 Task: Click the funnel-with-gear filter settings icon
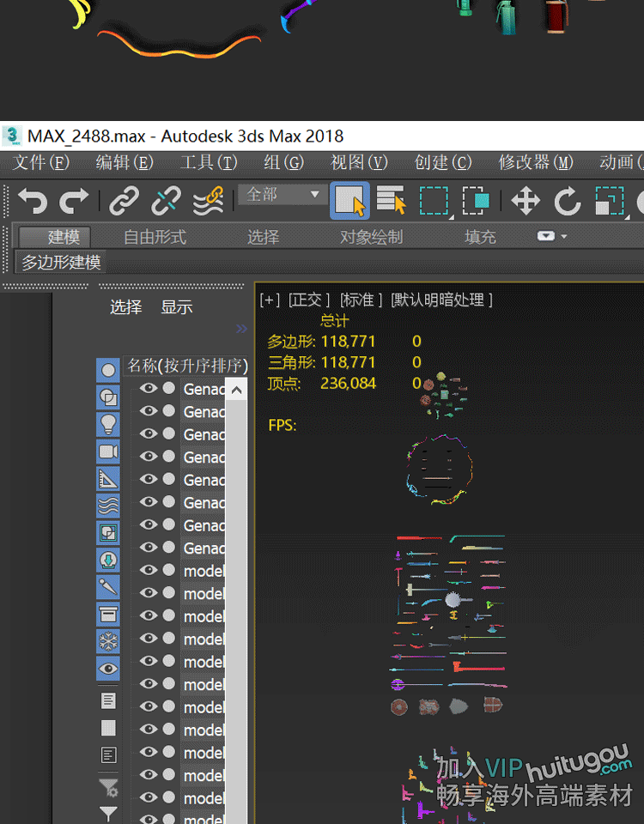pos(108,787)
